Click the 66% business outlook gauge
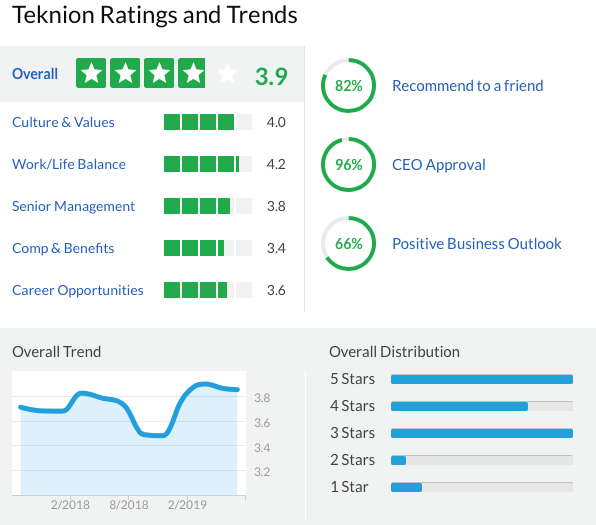596x525 pixels. pos(348,244)
